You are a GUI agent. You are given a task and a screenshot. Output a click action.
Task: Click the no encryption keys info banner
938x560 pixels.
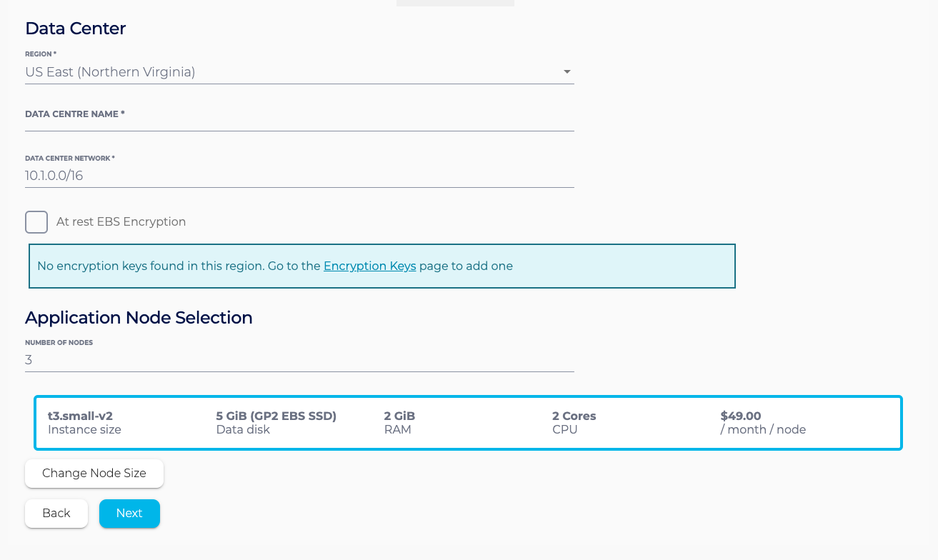(607, 266)
